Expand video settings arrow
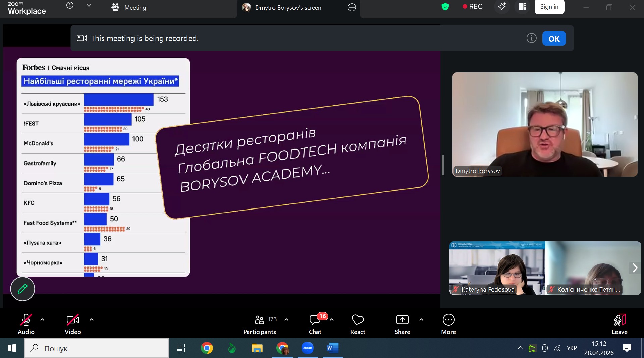This screenshot has width=644, height=358. (92, 320)
